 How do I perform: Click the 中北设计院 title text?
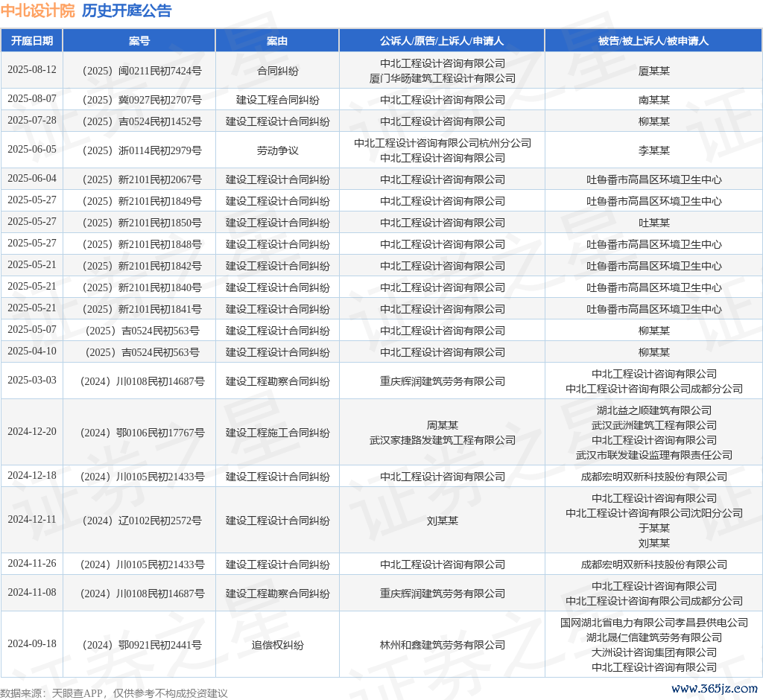[37, 10]
